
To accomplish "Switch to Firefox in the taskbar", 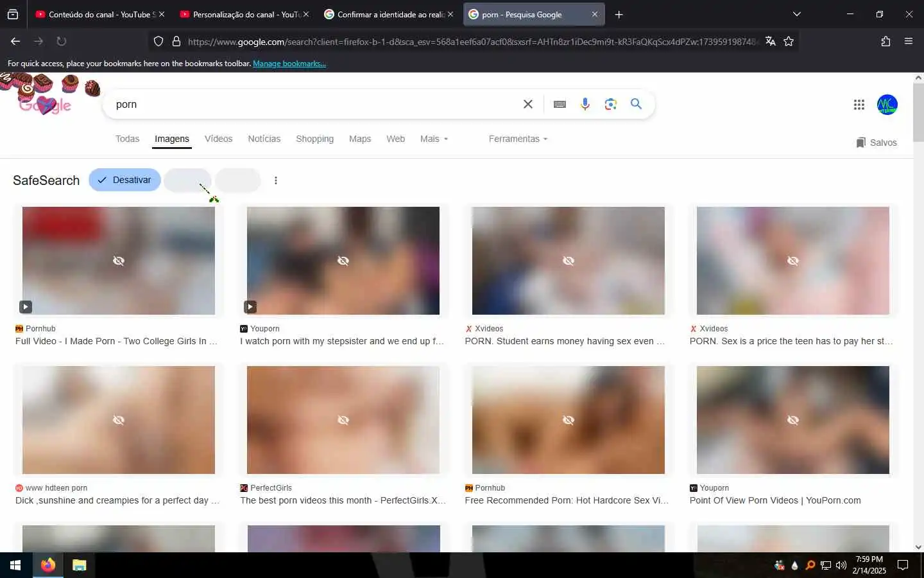I will [x=48, y=565].
